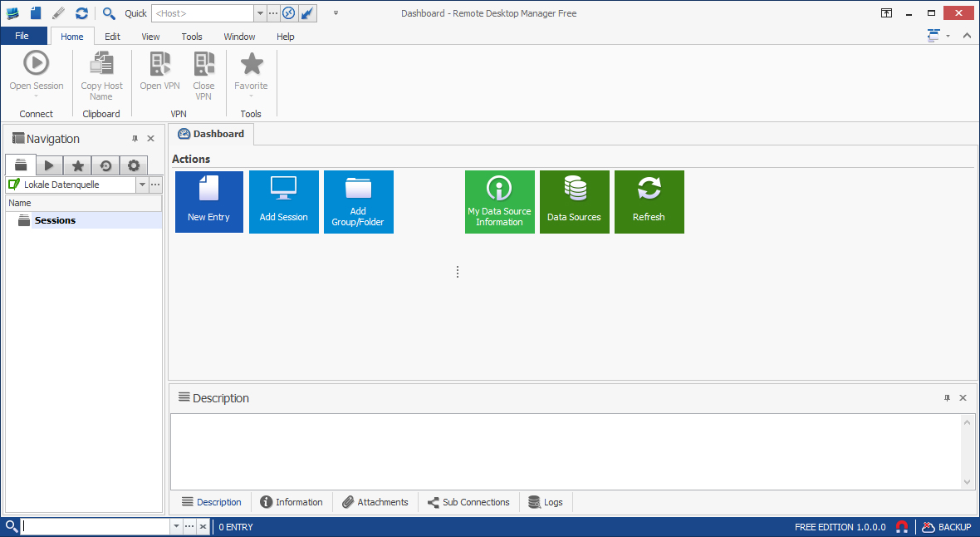Collapse the ribbon with the chevron arrow
The height and width of the screenshot is (537, 980).
(x=967, y=36)
